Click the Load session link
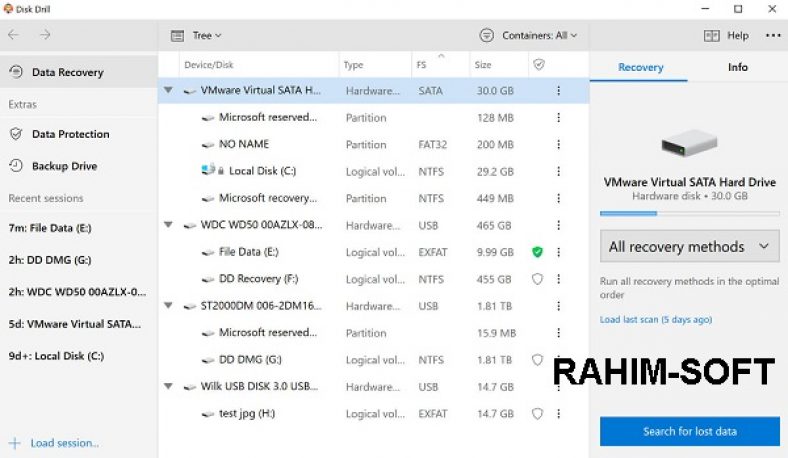The width and height of the screenshot is (788, 458). pyautogui.click(x=64, y=443)
